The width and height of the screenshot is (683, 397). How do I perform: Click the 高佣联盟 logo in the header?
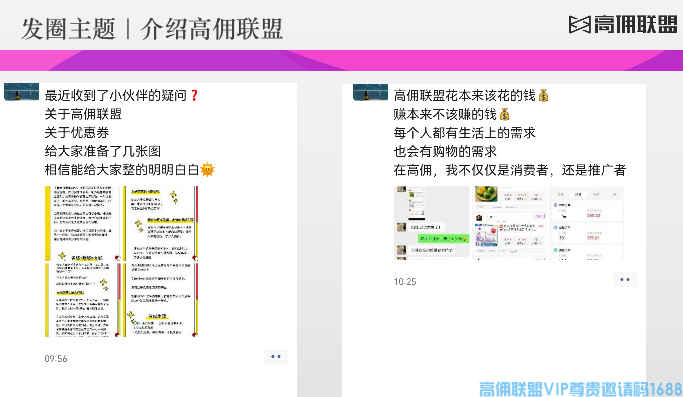[623, 24]
